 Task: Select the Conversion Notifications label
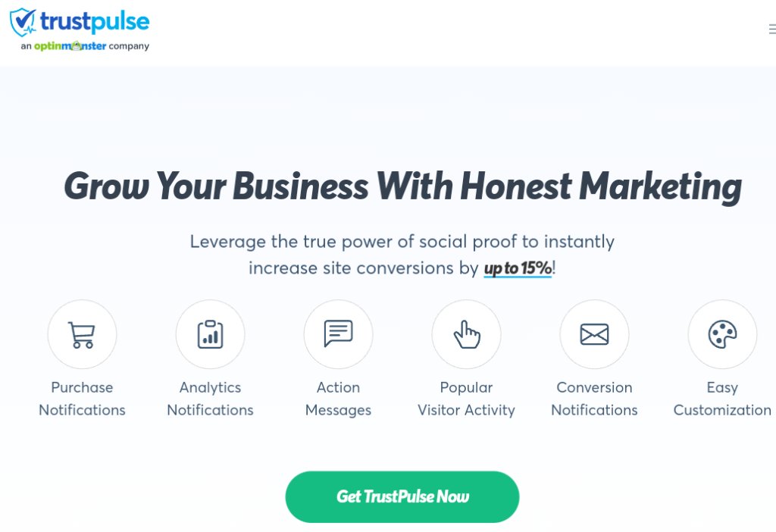pyautogui.click(x=594, y=399)
